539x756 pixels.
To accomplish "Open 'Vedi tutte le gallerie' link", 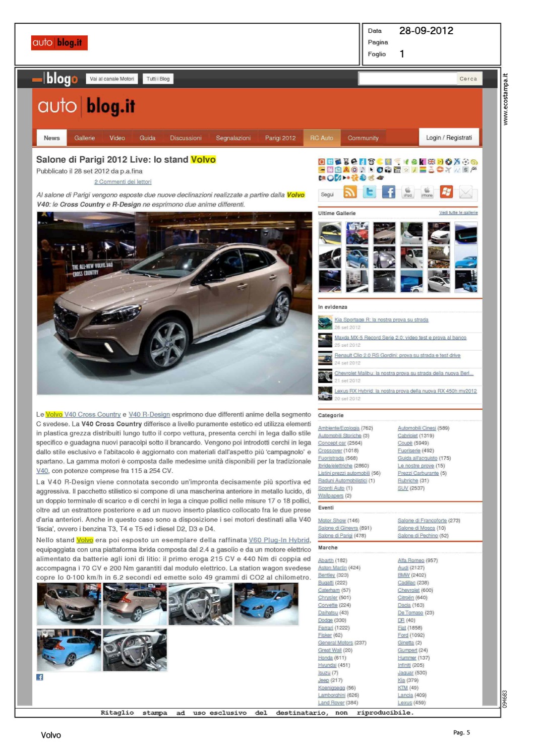I will pos(458,213).
